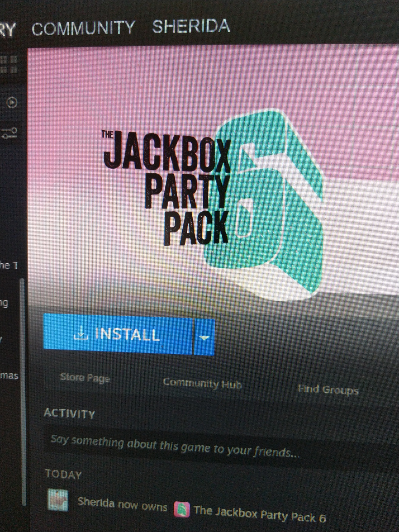
Task: Click the ACTIVITY section heading
Action: 69,414
